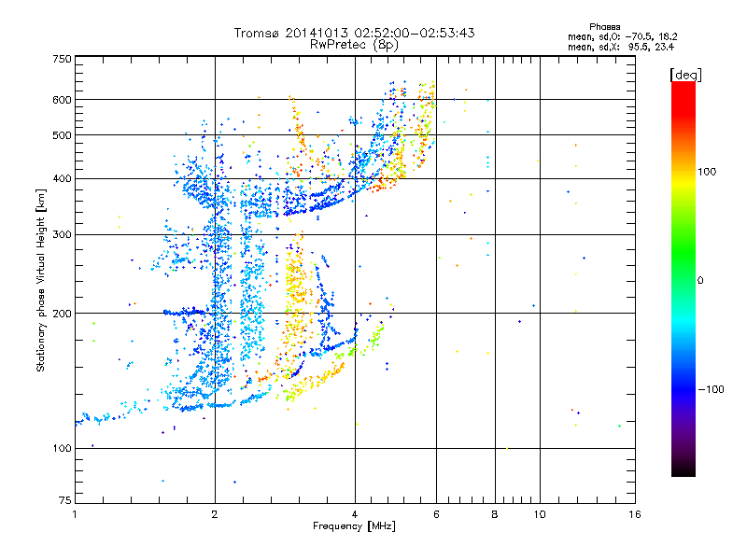Click the x-axis tick label '2'
747x560 pixels.
click(x=215, y=514)
